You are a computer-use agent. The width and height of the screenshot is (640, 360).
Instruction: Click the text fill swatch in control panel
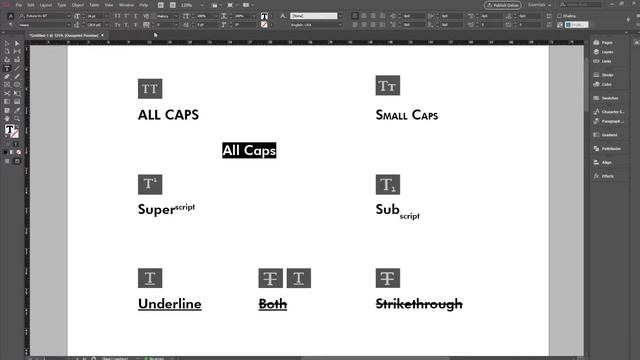point(264,16)
